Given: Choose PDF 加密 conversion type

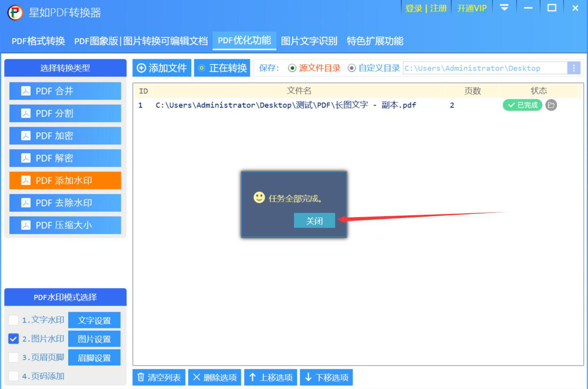Looking at the screenshot, I should [x=65, y=136].
